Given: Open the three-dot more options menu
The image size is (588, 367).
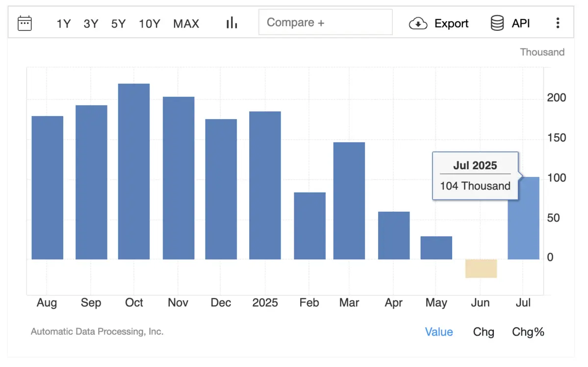Looking at the screenshot, I should pos(558,23).
